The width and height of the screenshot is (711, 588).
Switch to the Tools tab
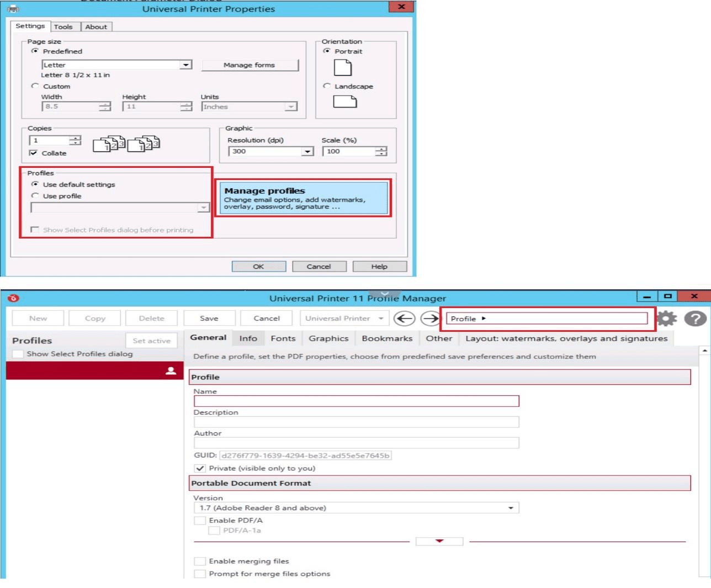[x=63, y=27]
